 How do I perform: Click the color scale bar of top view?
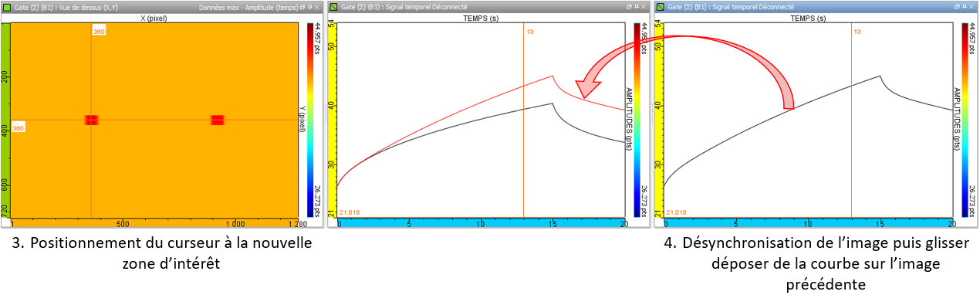pyautogui.click(x=310, y=120)
